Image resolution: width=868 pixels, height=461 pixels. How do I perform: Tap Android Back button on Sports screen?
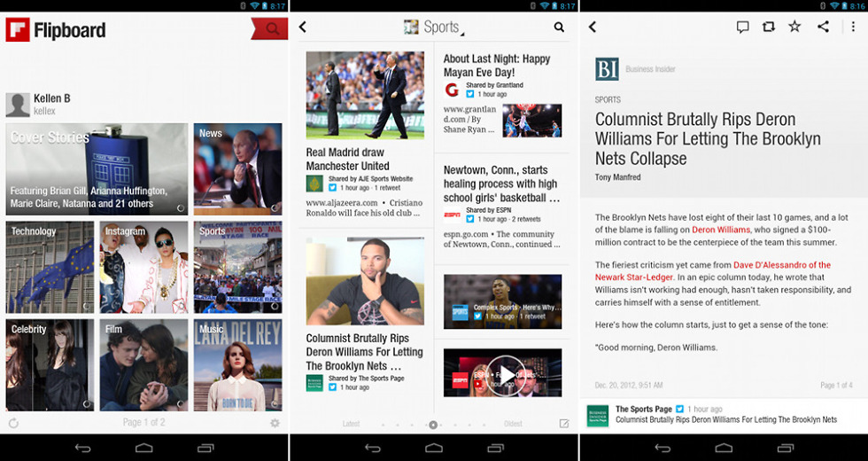(x=373, y=448)
